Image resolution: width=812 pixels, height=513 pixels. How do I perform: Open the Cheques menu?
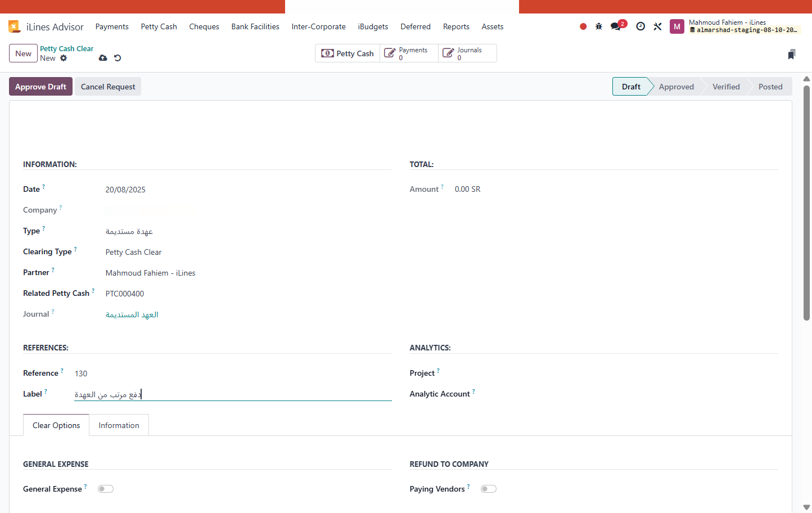tap(204, 26)
